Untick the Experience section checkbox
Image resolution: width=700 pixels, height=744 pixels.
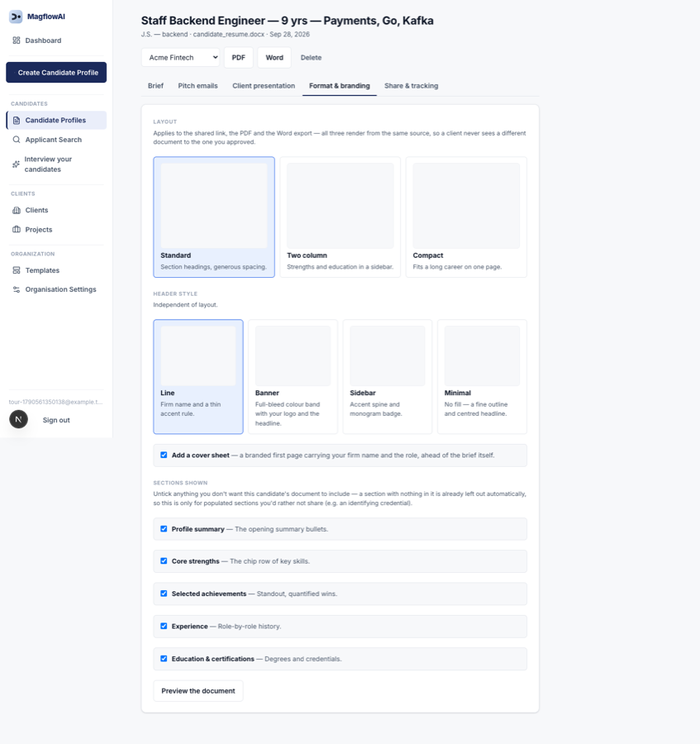(164, 626)
